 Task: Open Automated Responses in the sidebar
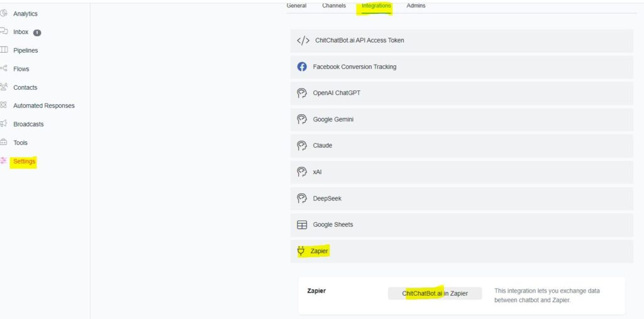point(44,105)
